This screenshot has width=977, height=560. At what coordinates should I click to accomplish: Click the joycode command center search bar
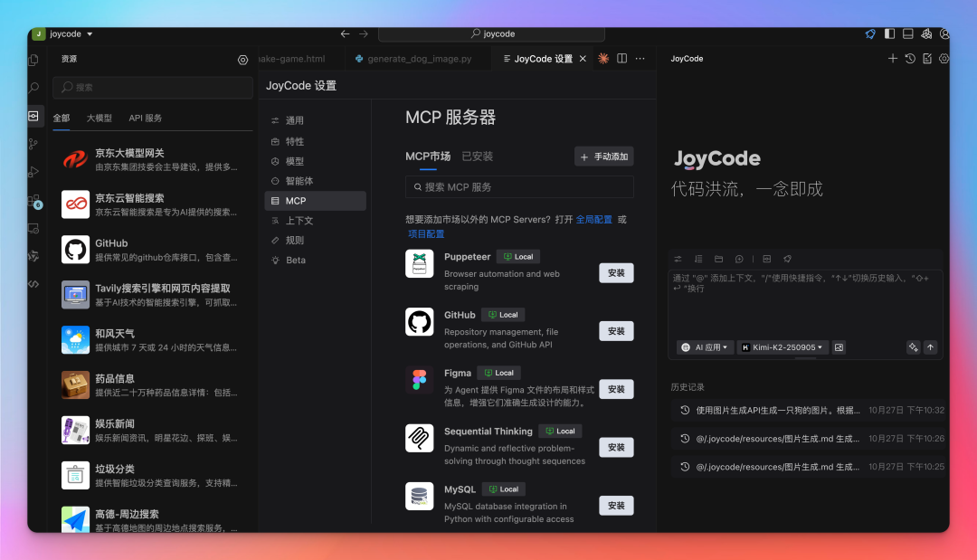pos(491,33)
